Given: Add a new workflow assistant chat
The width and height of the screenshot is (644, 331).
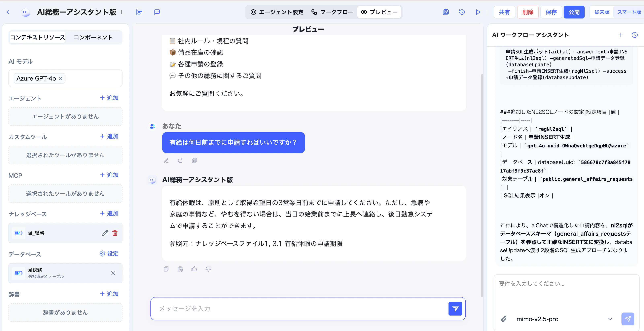Looking at the screenshot, I should click(x=620, y=35).
